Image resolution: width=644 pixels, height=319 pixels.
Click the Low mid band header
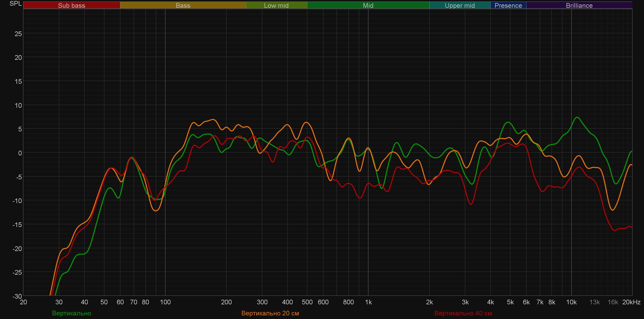pyautogui.click(x=276, y=5)
